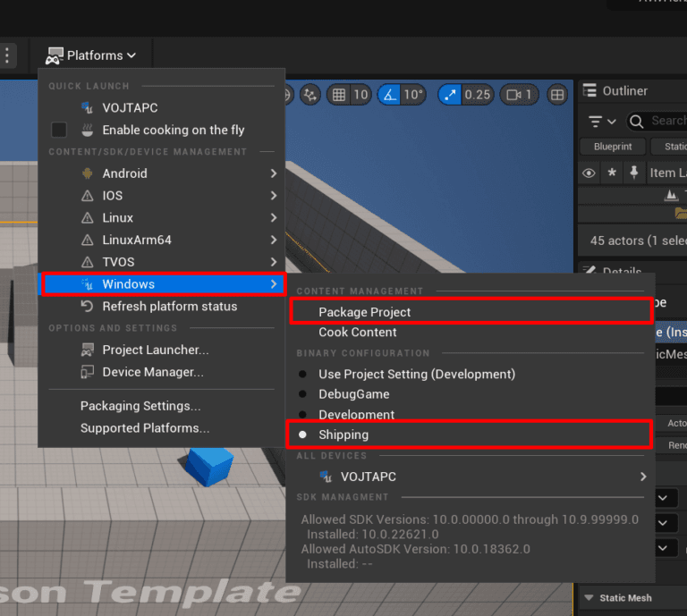Select Shipping binary configuration

470,435
